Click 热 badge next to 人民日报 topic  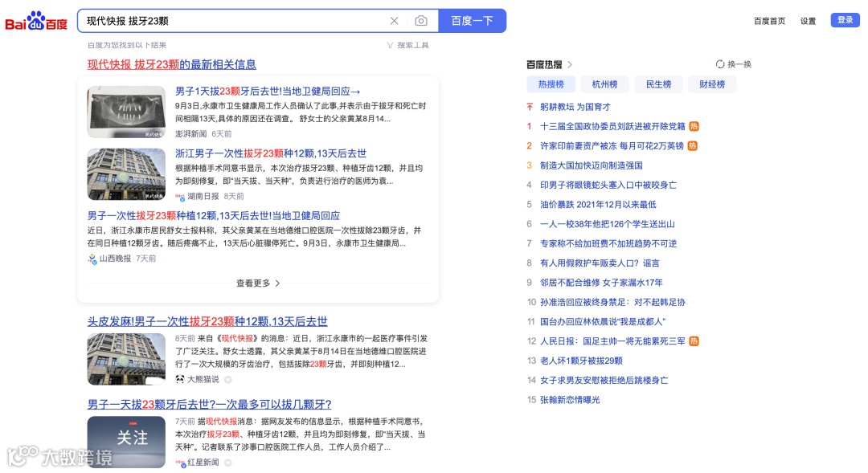[x=694, y=341]
